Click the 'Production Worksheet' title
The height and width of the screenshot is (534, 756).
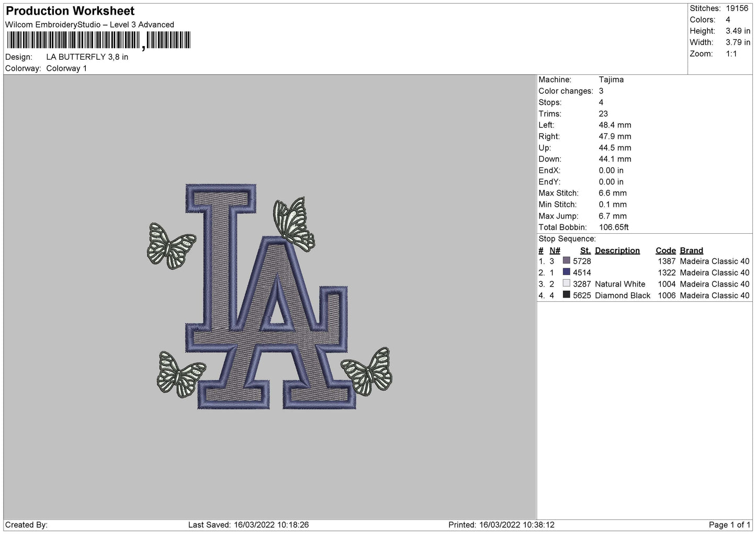pyautogui.click(x=70, y=11)
